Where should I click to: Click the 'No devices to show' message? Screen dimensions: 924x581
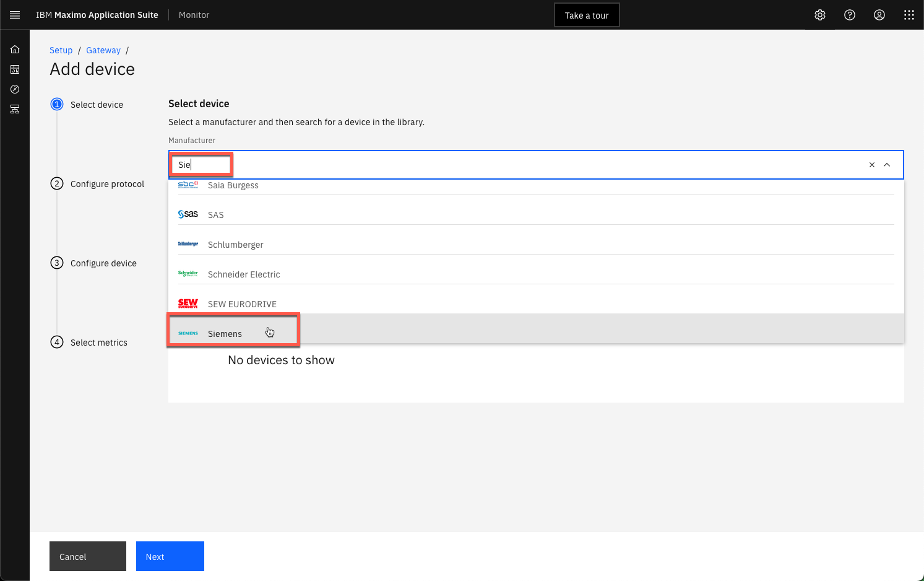pyautogui.click(x=281, y=360)
